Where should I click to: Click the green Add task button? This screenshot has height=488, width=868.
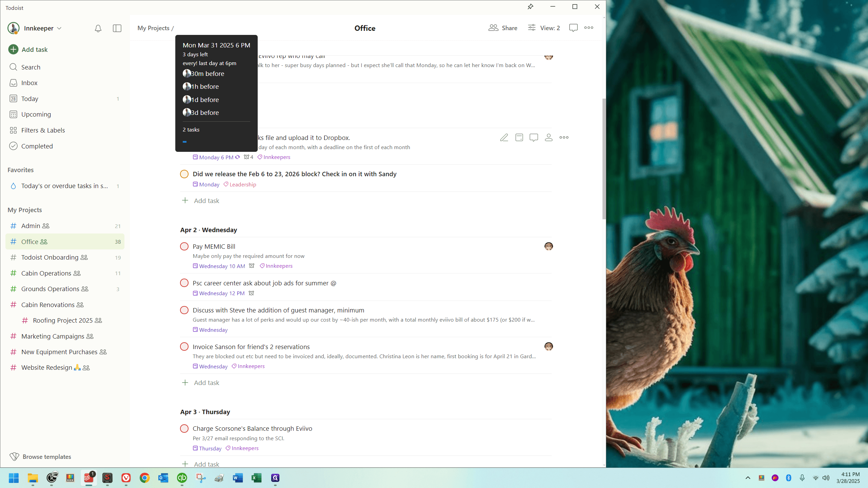click(x=28, y=49)
